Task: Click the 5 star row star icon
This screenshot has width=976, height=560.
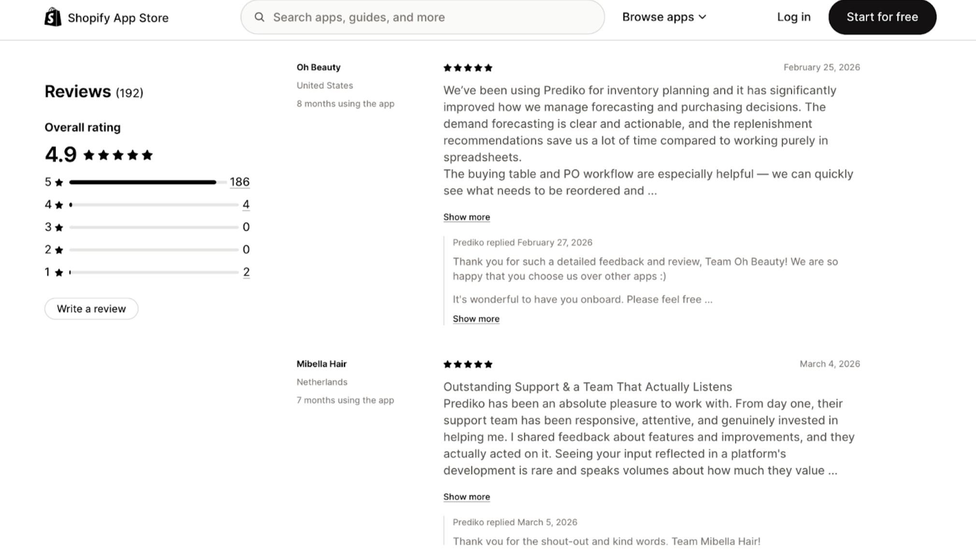Action: (x=59, y=182)
